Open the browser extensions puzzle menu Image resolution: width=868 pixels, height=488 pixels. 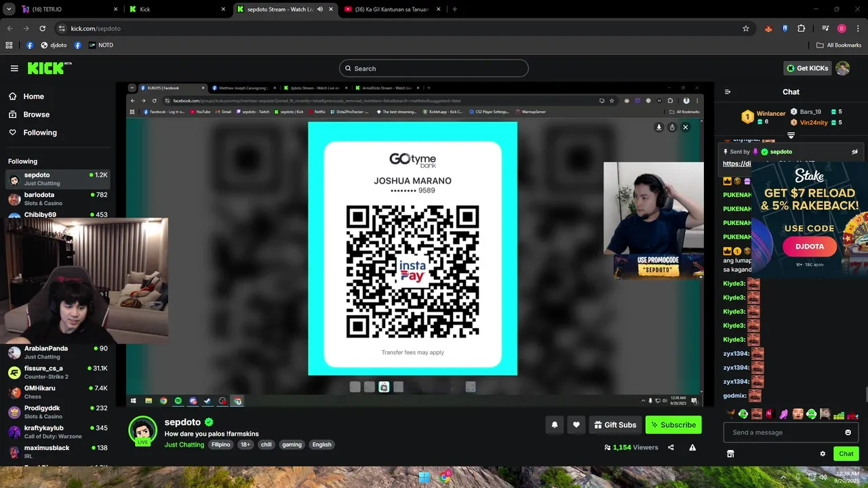tap(802, 28)
